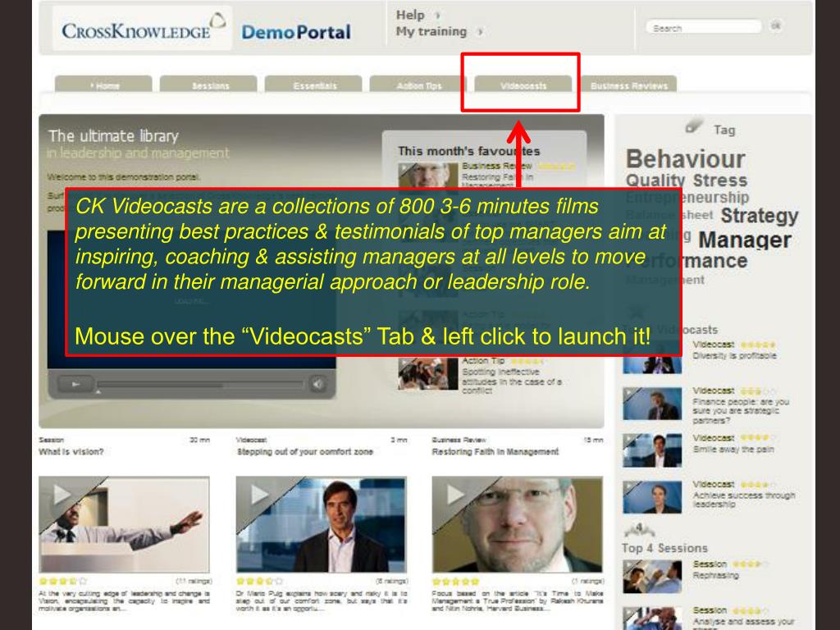Focus the Search input field
This screenshot has width=840, height=630.
pyautogui.click(x=703, y=27)
